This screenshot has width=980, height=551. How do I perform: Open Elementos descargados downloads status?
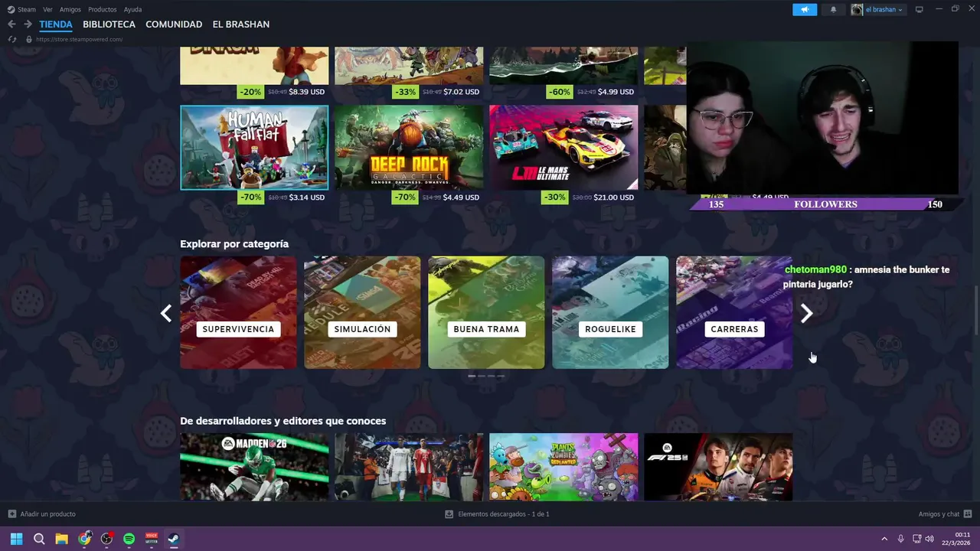click(x=497, y=514)
